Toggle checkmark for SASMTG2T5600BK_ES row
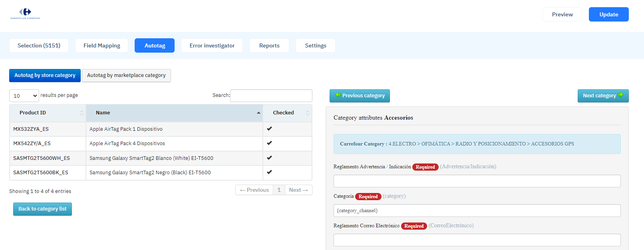This screenshot has height=250, width=644. (269, 172)
